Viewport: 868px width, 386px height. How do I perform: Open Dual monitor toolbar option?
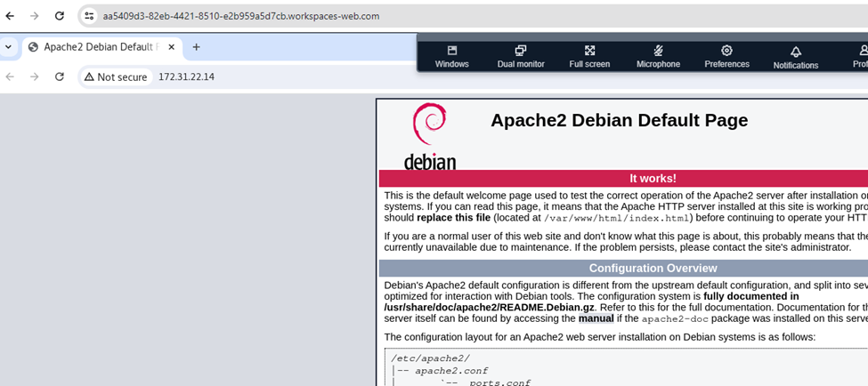[521, 57]
